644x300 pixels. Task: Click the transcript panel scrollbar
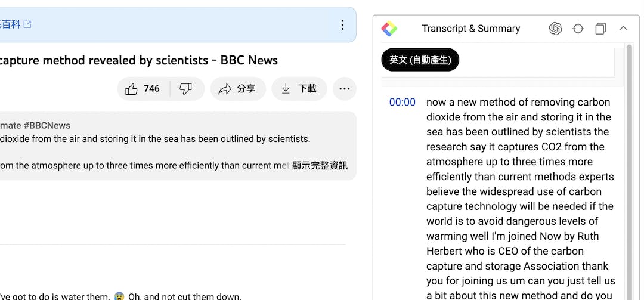point(628,179)
